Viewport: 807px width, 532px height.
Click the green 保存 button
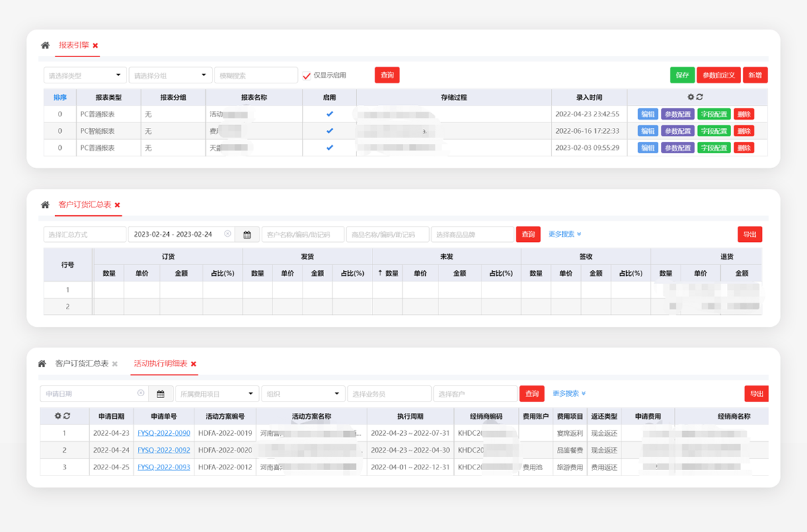[682, 75]
